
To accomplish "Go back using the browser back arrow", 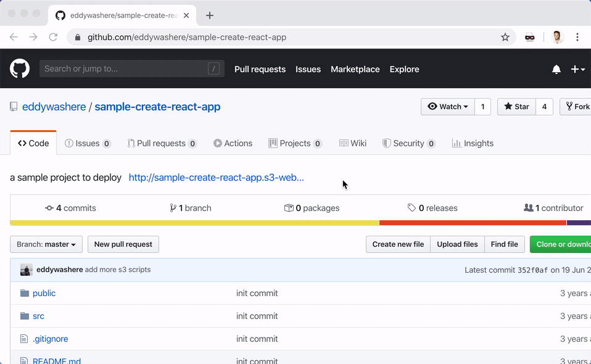I will 14,37.
